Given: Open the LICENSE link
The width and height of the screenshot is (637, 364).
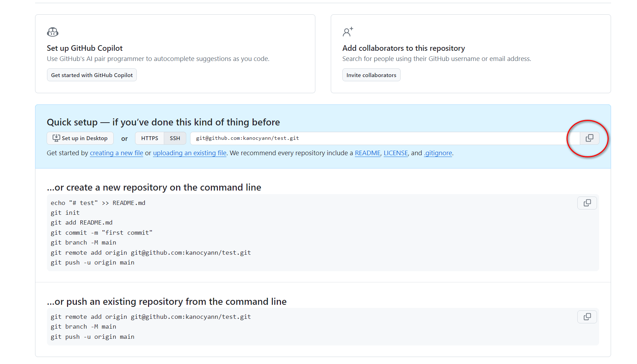Looking at the screenshot, I should 395,153.
